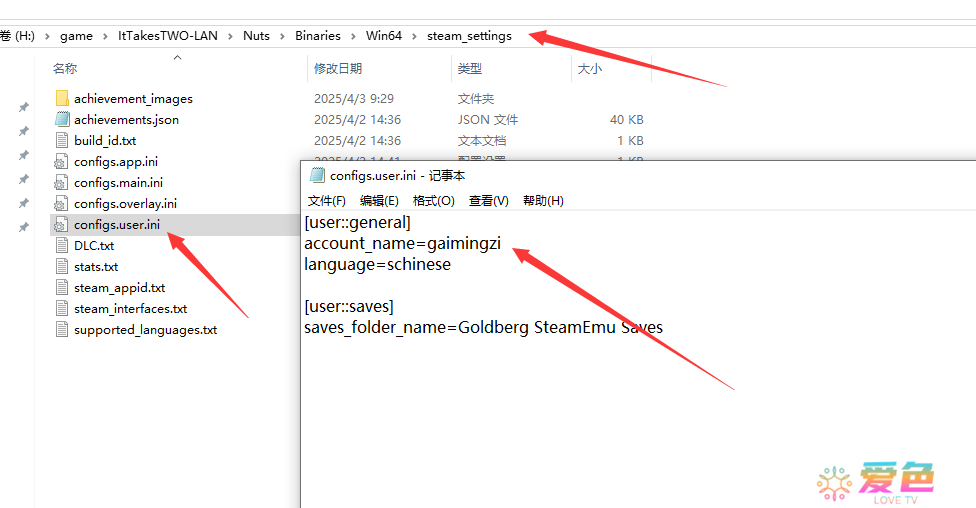
Task: Expand the chevron after the ItTakesTWO-LAN breadcrumb
Action: [x=230, y=36]
